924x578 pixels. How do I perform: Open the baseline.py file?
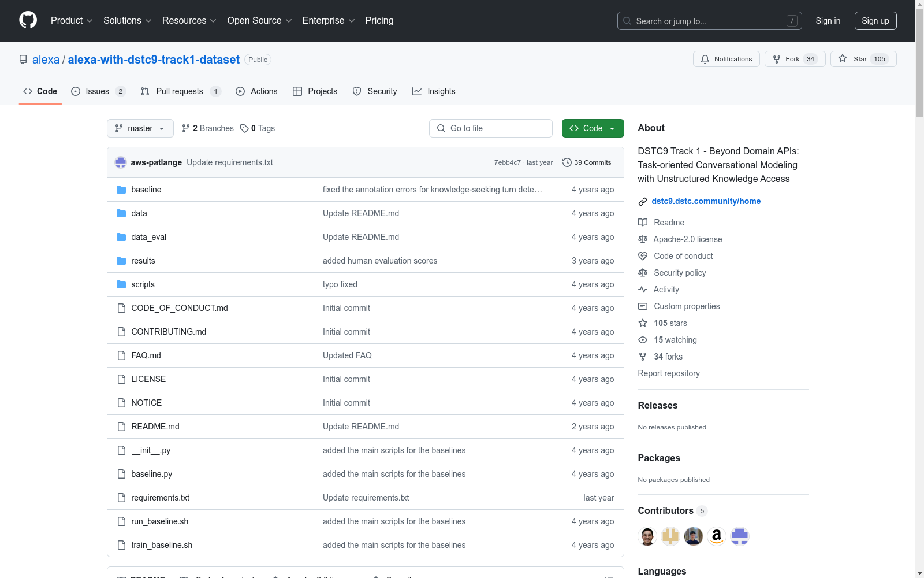[x=152, y=474]
